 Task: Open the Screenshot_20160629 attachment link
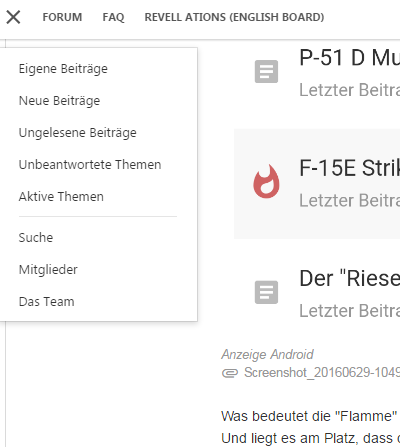pyautogui.click(x=322, y=373)
